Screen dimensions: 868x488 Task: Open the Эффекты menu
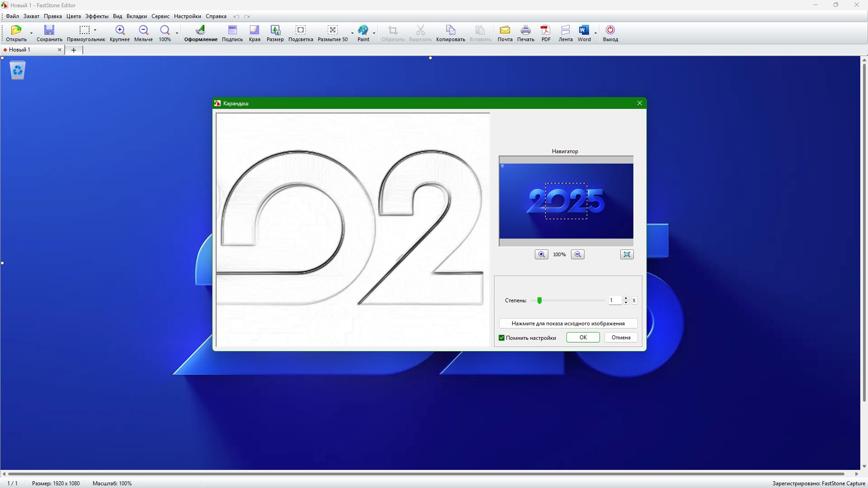[x=97, y=16]
